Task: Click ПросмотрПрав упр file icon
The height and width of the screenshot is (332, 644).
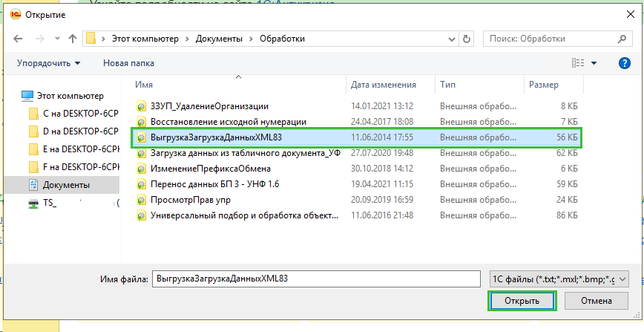Action: pos(141,200)
